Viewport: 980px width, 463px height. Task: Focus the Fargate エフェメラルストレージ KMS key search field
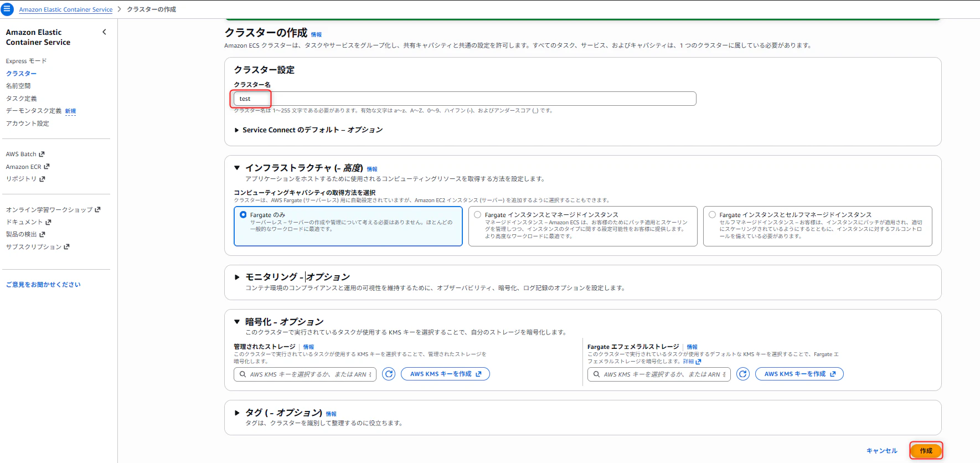[x=659, y=374]
